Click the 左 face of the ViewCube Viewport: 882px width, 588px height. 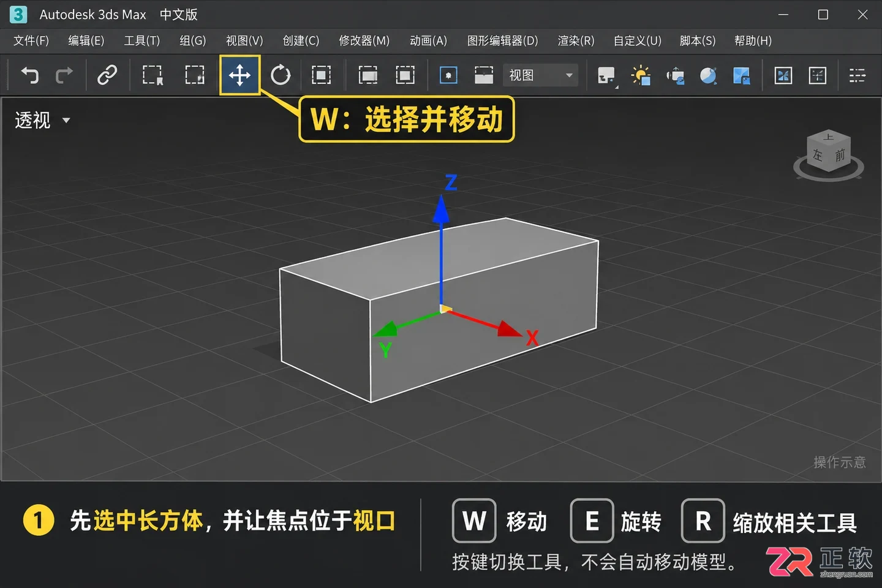(x=818, y=155)
